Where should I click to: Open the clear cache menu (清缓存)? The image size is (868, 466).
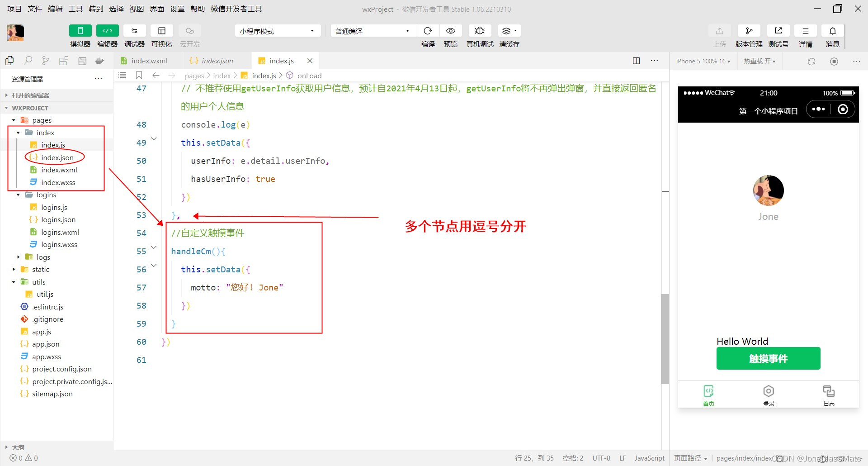(509, 31)
